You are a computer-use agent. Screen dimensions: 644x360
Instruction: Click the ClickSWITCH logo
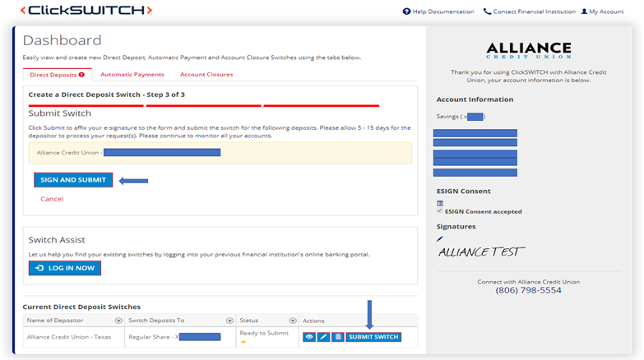point(86,10)
